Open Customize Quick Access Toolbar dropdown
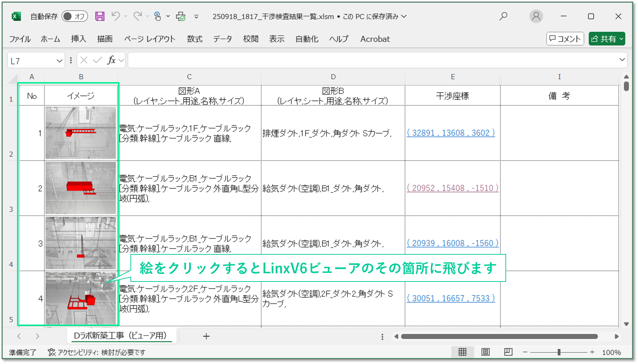 click(196, 16)
